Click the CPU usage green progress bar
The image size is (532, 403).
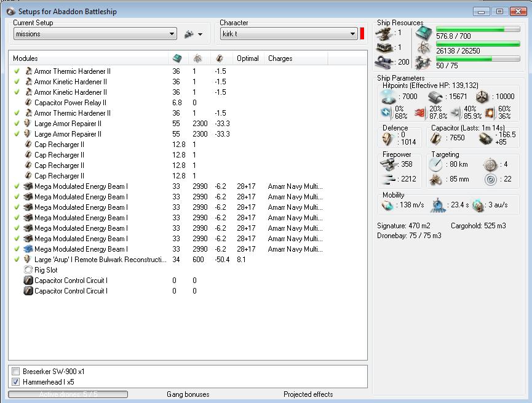(478, 29)
